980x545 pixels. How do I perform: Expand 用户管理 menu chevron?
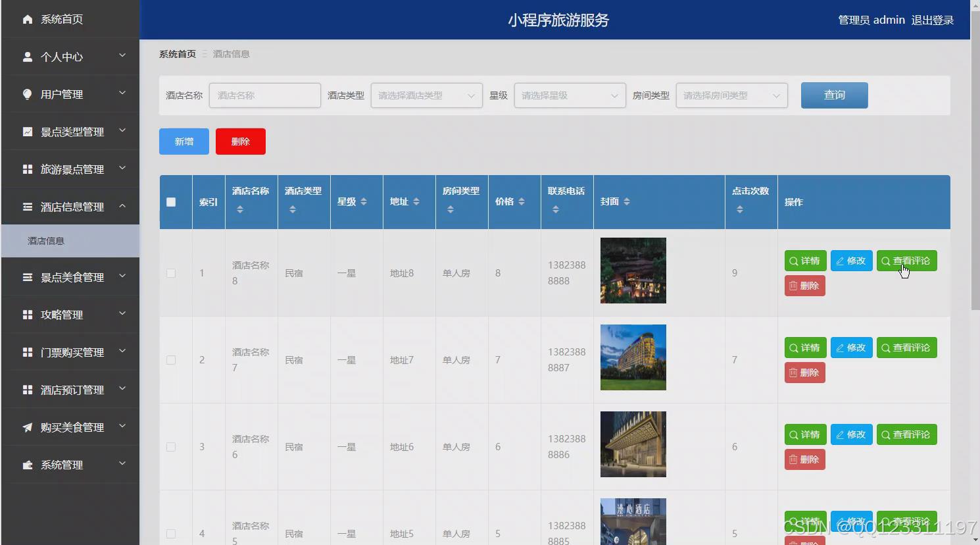[122, 93]
